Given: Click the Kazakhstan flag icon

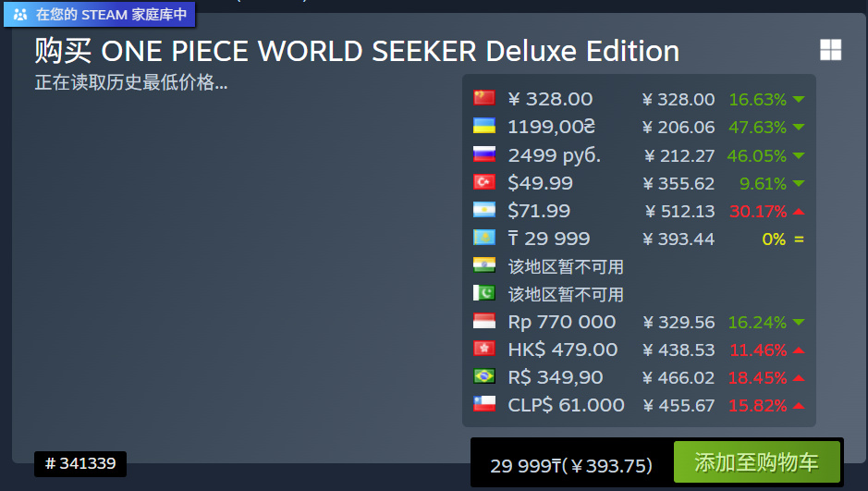Looking at the screenshot, I should (x=483, y=238).
